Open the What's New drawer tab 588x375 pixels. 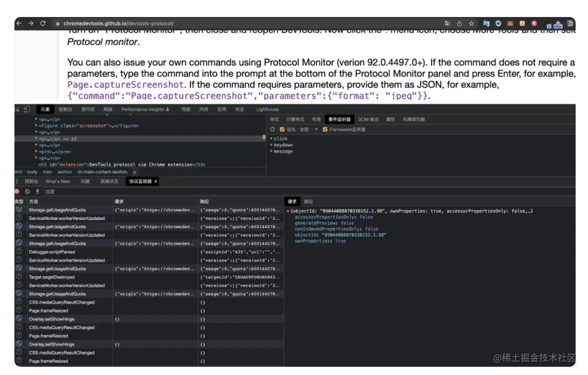tap(58, 181)
